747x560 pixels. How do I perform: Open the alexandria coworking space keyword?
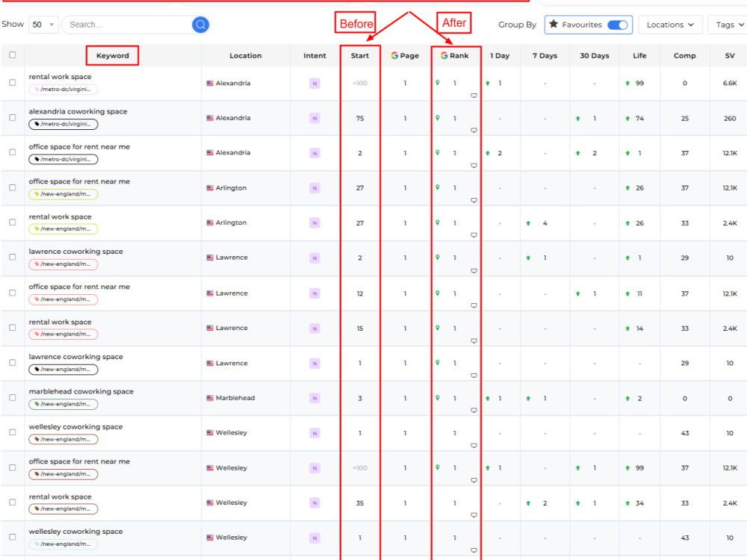pos(78,111)
